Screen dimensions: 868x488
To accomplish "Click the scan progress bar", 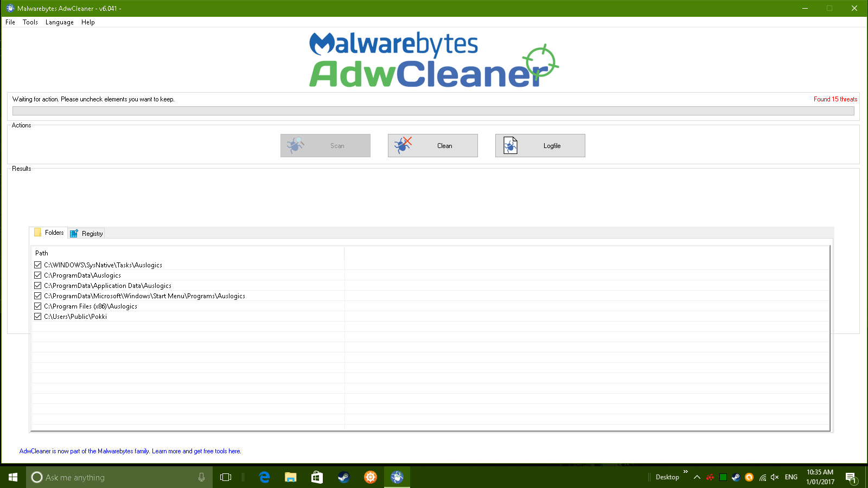I will tap(433, 111).
